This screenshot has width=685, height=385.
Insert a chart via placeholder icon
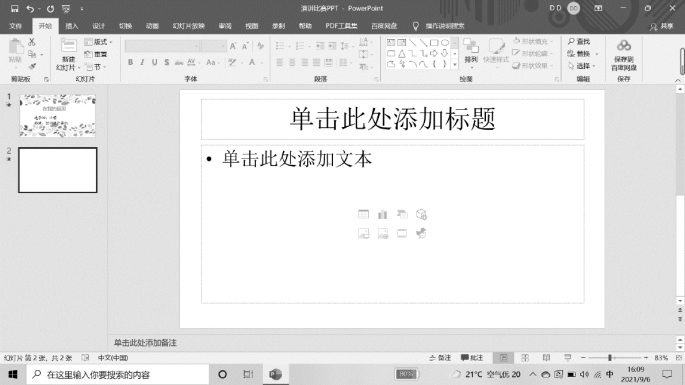[383, 214]
